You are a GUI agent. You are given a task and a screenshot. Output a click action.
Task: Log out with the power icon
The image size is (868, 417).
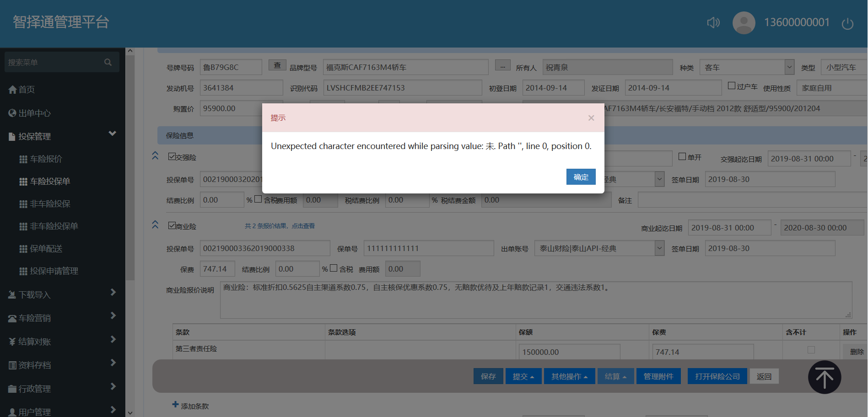coord(847,23)
